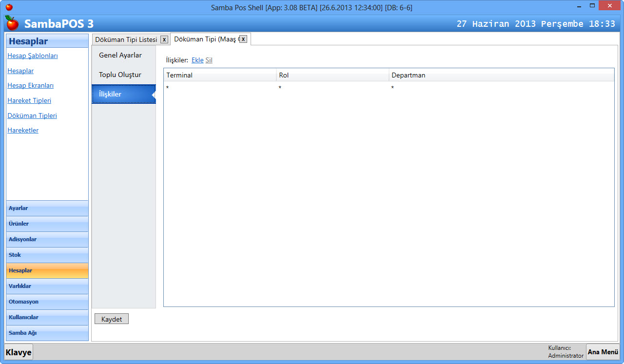This screenshot has width=624, height=364.
Task: Go to Hareket Tipleri
Action: (29, 100)
